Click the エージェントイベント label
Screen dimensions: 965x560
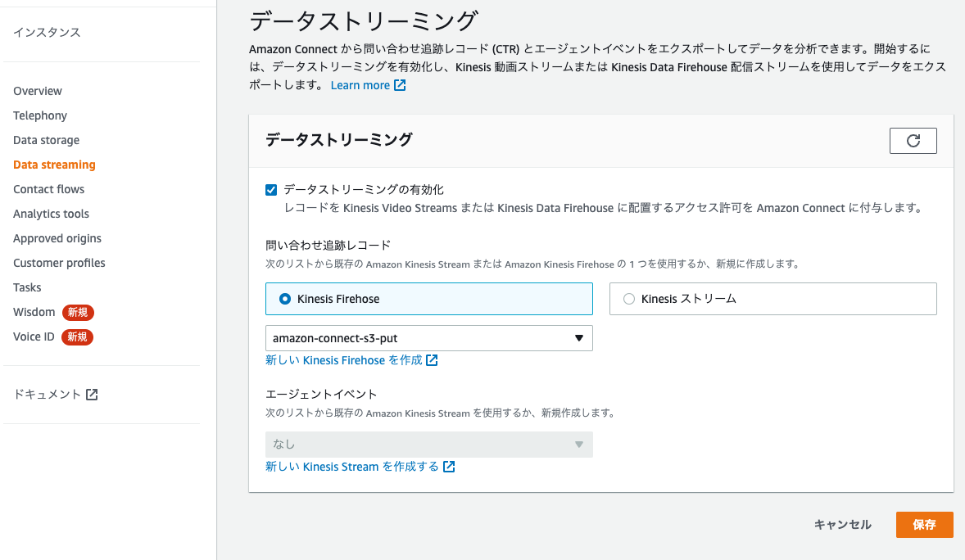(320, 395)
